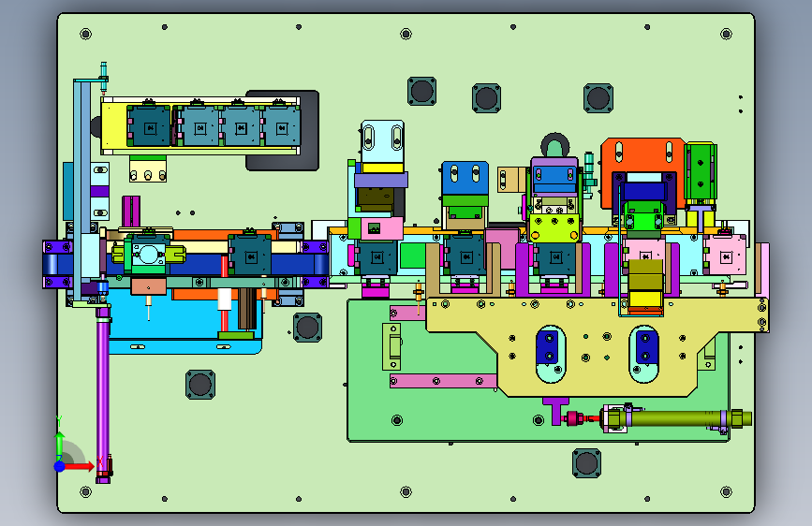This screenshot has width=812, height=526.
Task: Select the bright green block beside the orange bracket
Action: (701, 173)
